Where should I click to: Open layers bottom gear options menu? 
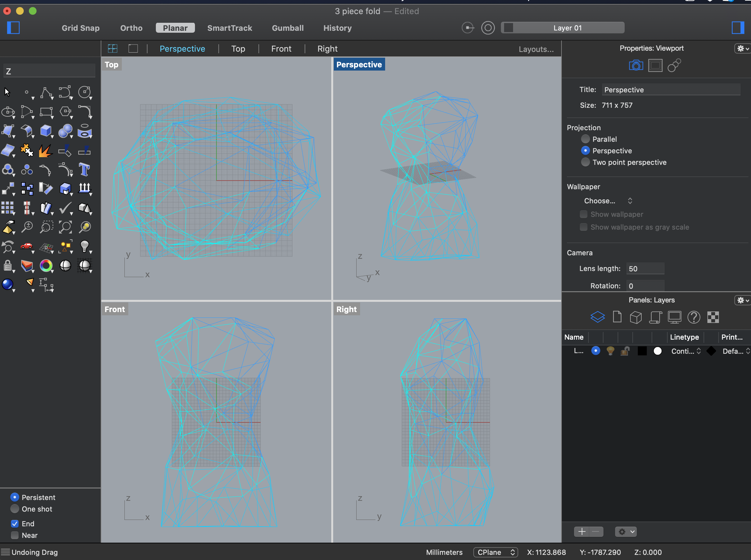(x=626, y=531)
